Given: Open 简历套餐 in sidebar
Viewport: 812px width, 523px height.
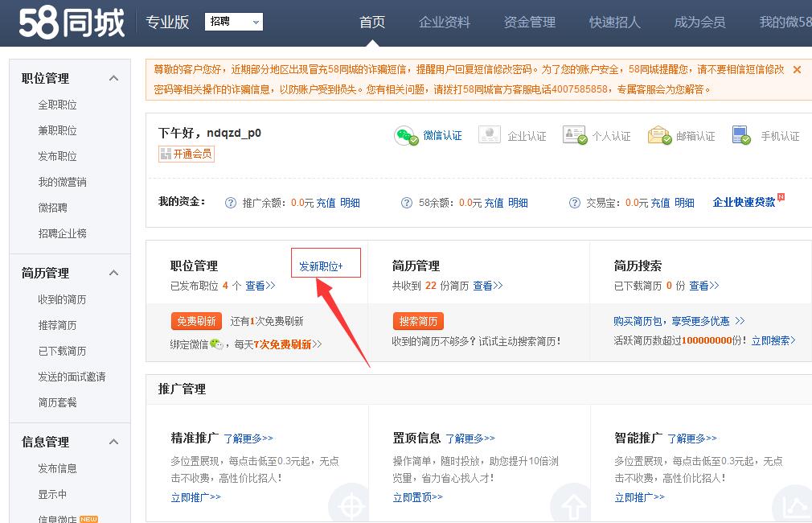Looking at the screenshot, I should [57, 402].
